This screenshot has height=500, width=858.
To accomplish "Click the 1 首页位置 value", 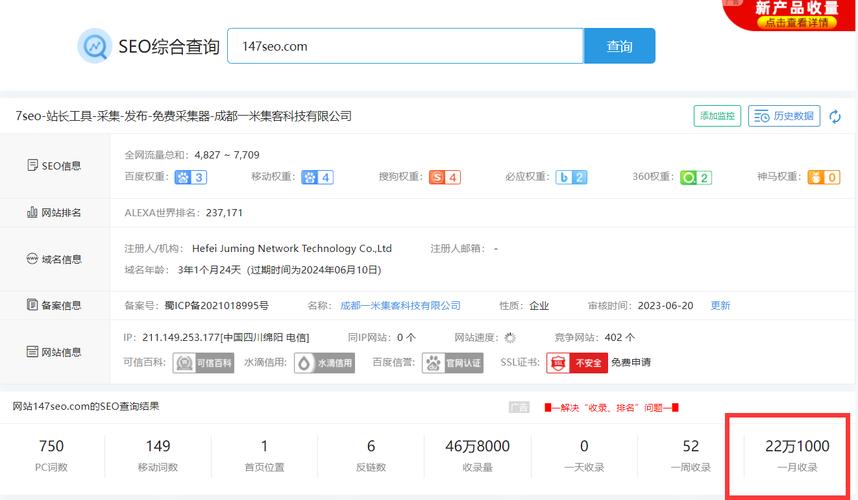I will (x=264, y=446).
